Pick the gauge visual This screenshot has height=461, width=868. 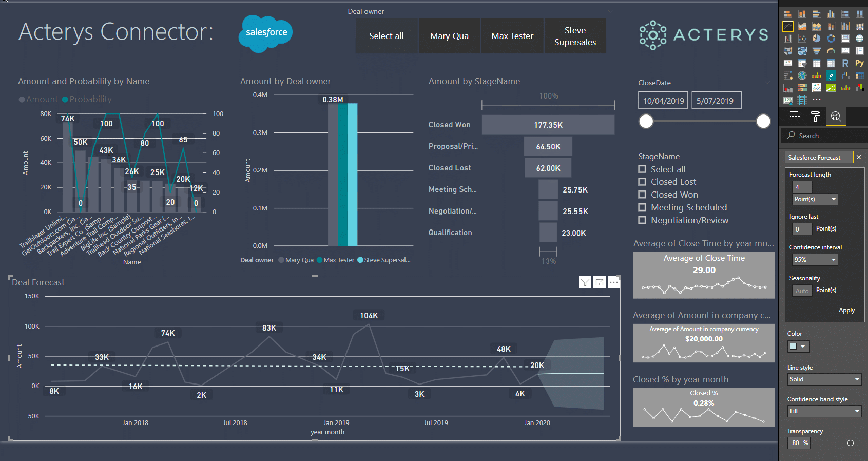tap(831, 51)
